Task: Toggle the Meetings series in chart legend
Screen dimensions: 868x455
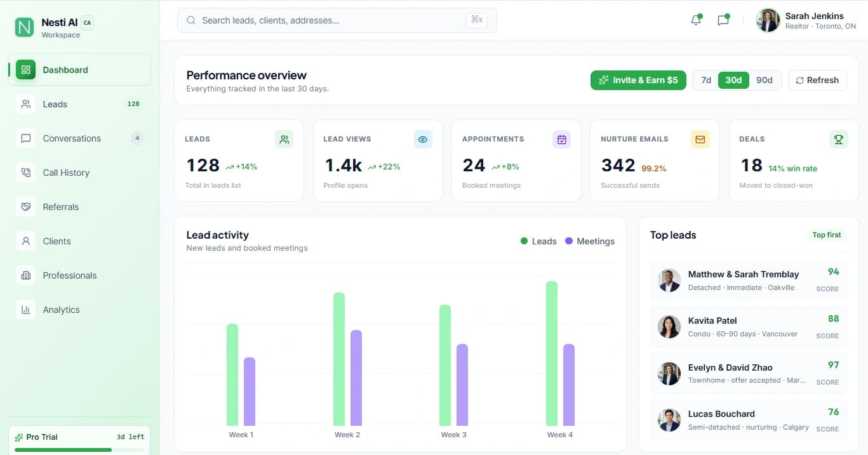Action: (590, 241)
